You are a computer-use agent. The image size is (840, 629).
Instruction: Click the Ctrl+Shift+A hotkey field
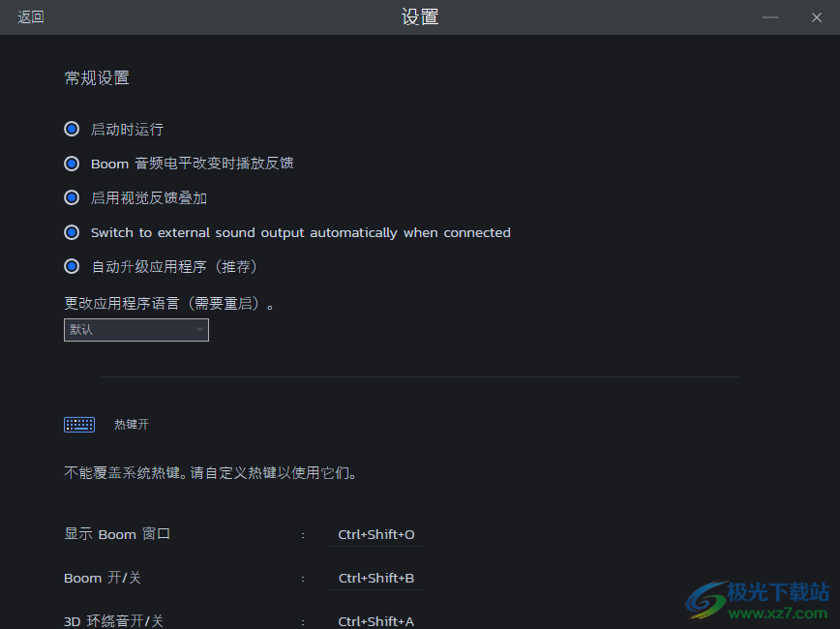tap(375, 620)
